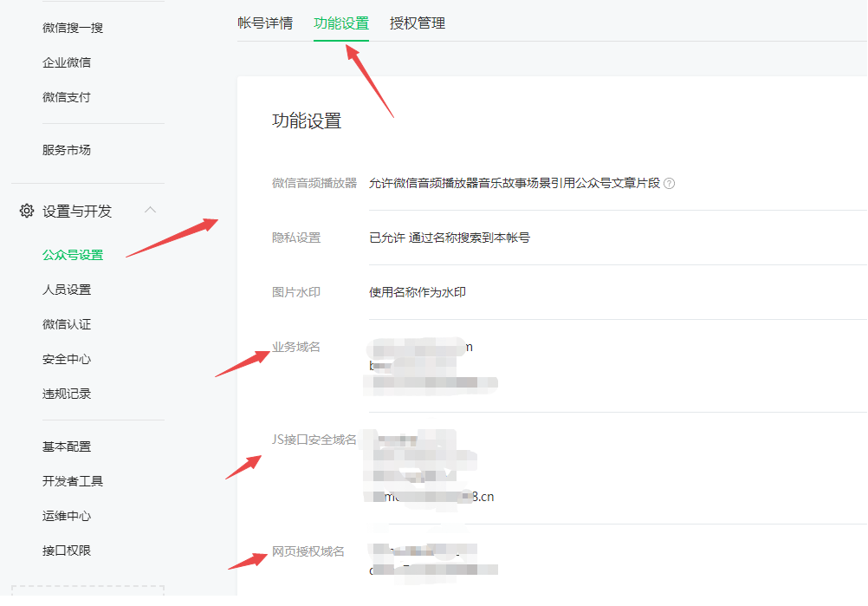
Task: Select 开发者工具 in the sidebar
Action: pos(72,481)
